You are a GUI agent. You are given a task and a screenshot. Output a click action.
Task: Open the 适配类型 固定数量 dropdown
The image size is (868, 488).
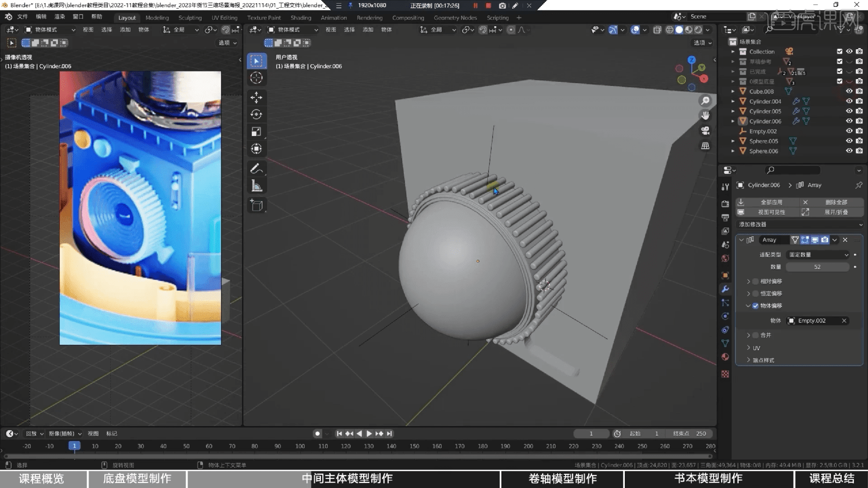[818, 255]
